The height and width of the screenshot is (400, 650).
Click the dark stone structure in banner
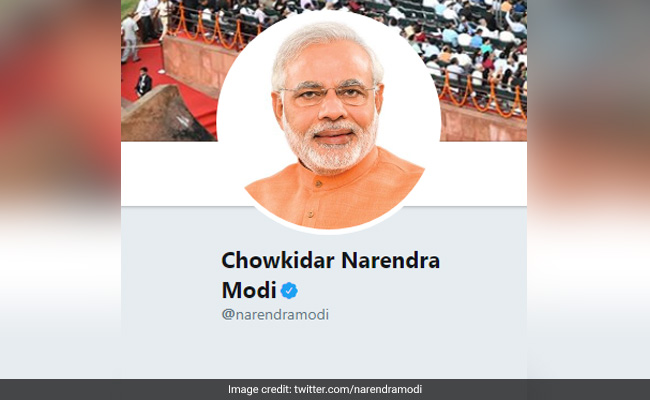pyautogui.click(x=164, y=115)
